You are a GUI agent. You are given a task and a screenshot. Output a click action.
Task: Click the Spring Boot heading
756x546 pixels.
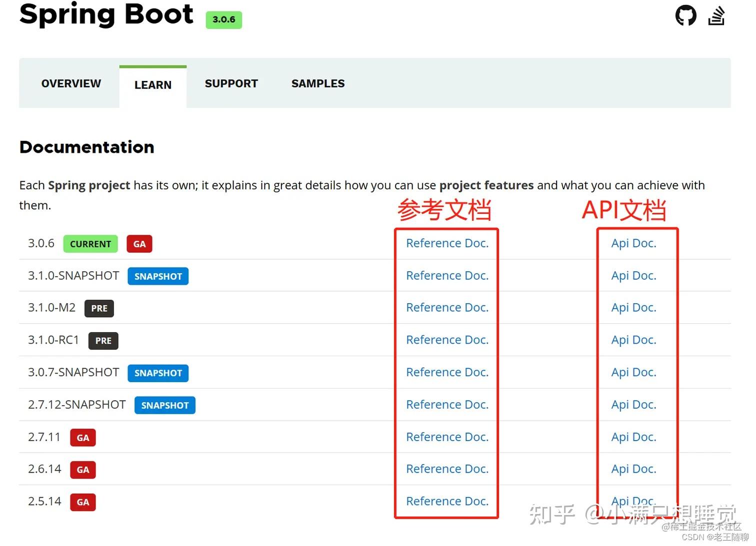point(106,15)
